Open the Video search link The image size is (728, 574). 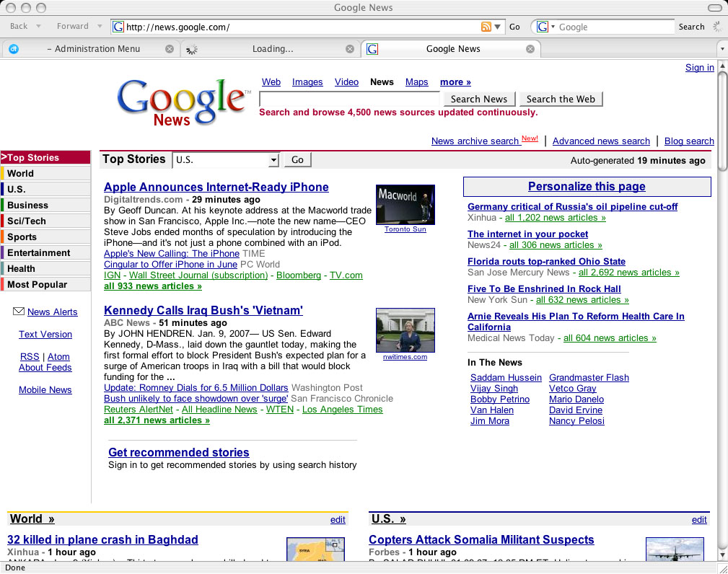pyautogui.click(x=346, y=82)
